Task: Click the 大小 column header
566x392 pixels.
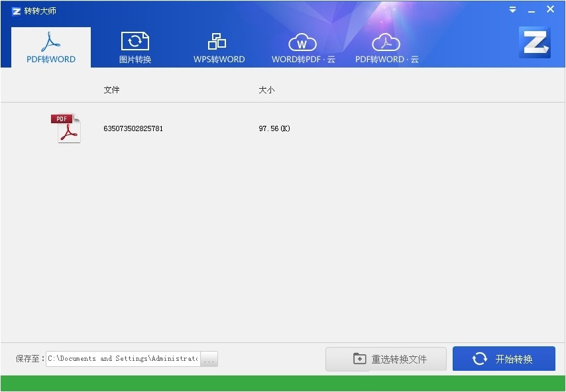Action: coord(266,90)
